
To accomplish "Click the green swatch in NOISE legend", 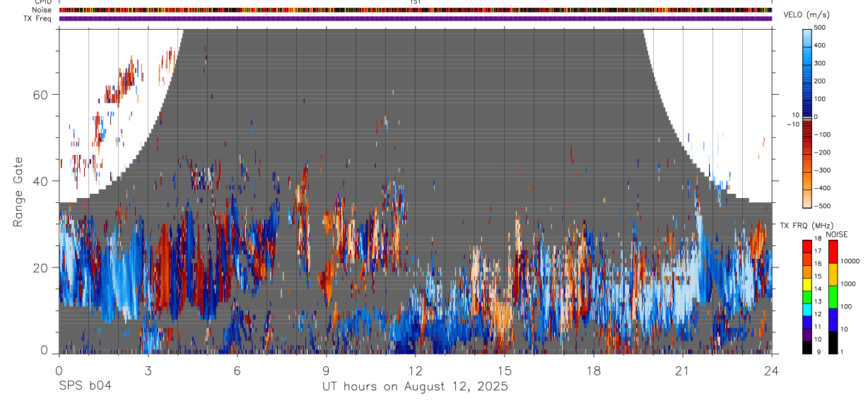I will [x=833, y=297].
